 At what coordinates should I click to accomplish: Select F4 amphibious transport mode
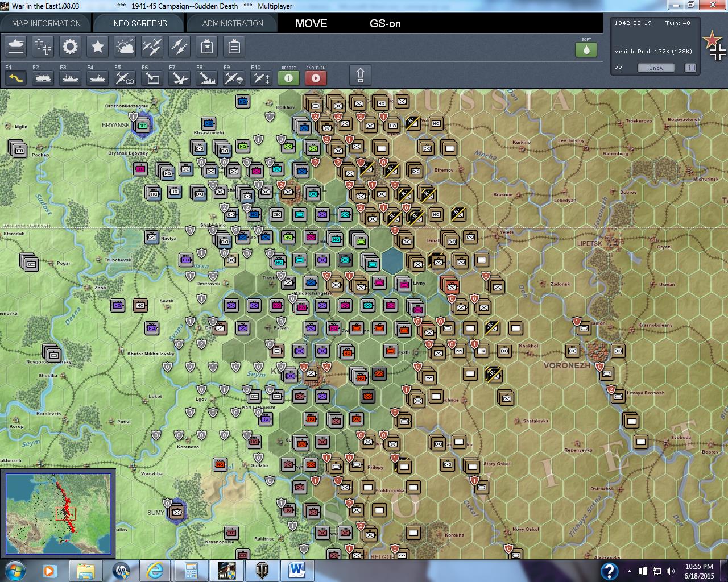(x=97, y=77)
